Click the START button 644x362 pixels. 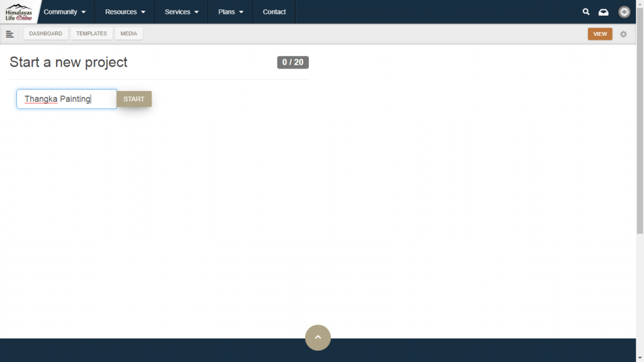[x=134, y=99]
